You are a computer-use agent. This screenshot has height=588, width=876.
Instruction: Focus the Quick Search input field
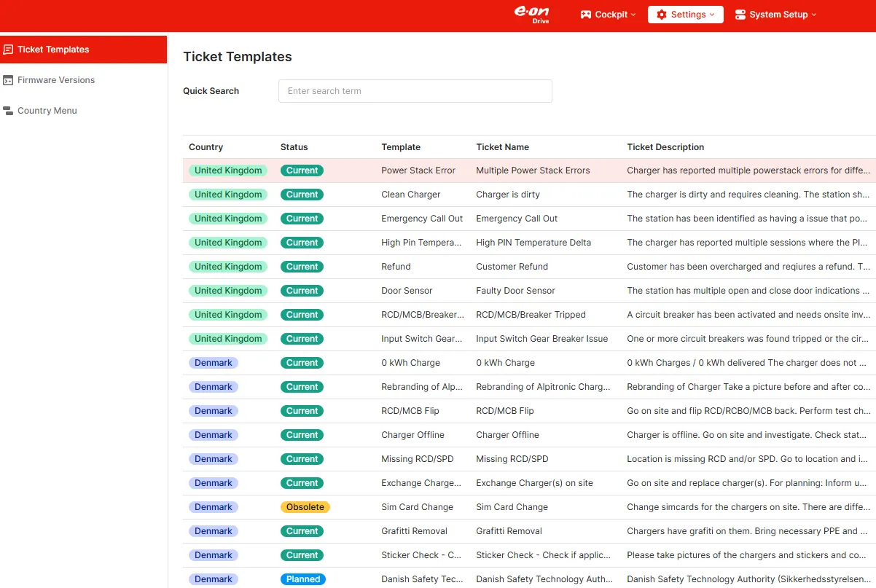pyautogui.click(x=415, y=91)
